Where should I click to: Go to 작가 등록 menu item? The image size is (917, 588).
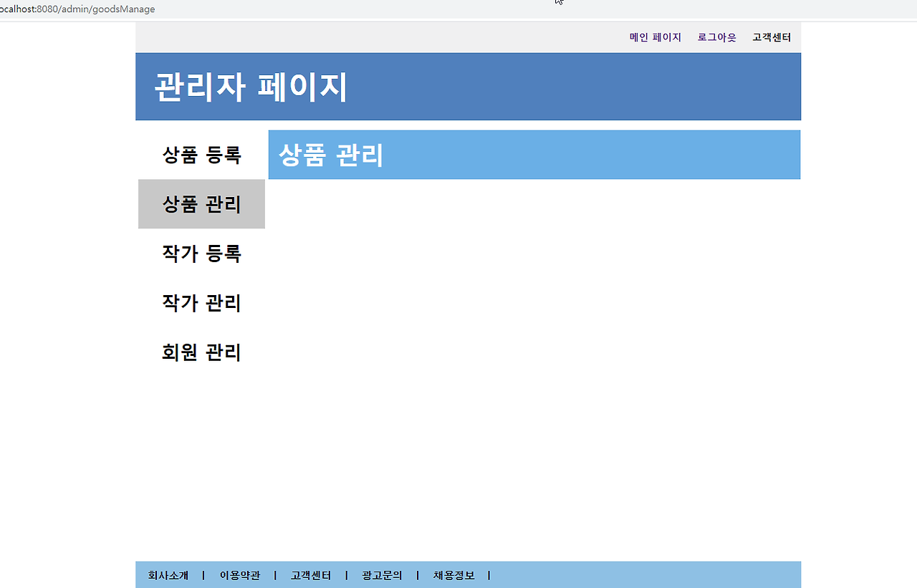201,254
